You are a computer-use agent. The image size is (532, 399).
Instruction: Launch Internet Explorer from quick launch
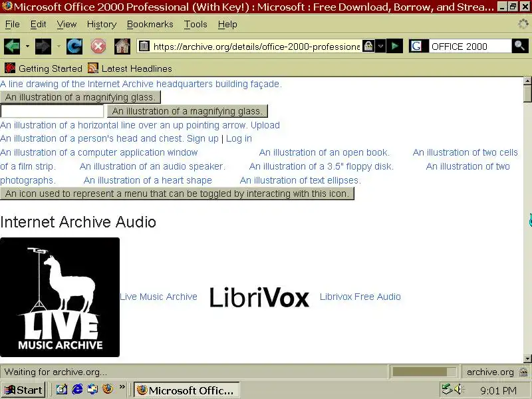pyautogui.click(x=77, y=389)
